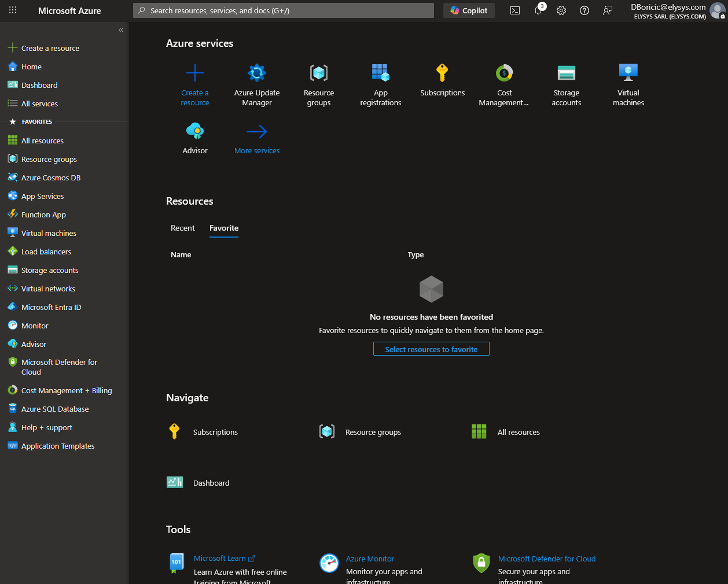Click the Subscriptions key icon in Azure services
The width and height of the screenshot is (728, 584).
(442, 73)
